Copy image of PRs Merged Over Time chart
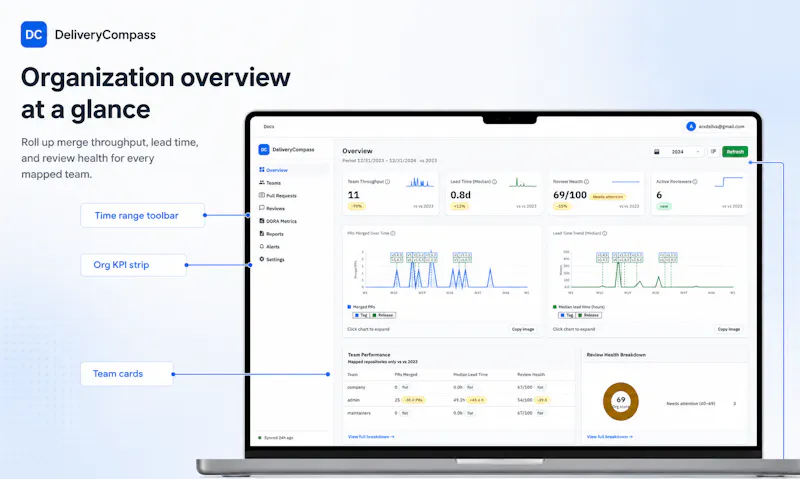This screenshot has height=479, width=800. pyautogui.click(x=523, y=329)
